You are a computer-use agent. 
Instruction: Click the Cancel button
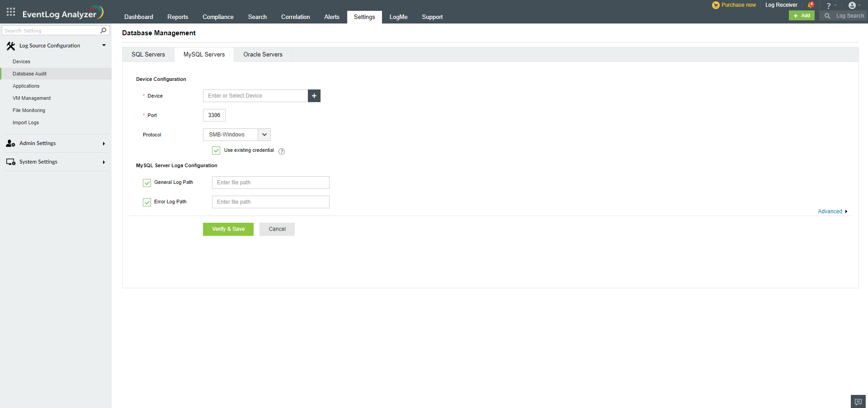277,229
